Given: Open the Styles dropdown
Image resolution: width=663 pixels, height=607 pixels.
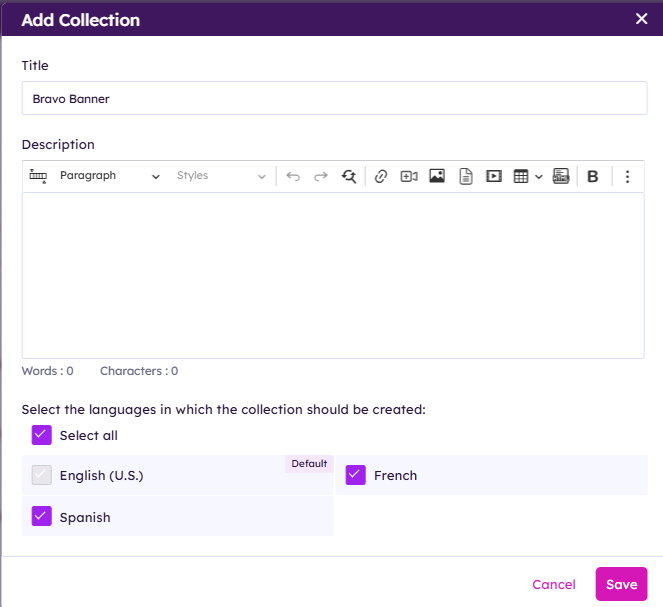Looking at the screenshot, I should click(x=221, y=176).
